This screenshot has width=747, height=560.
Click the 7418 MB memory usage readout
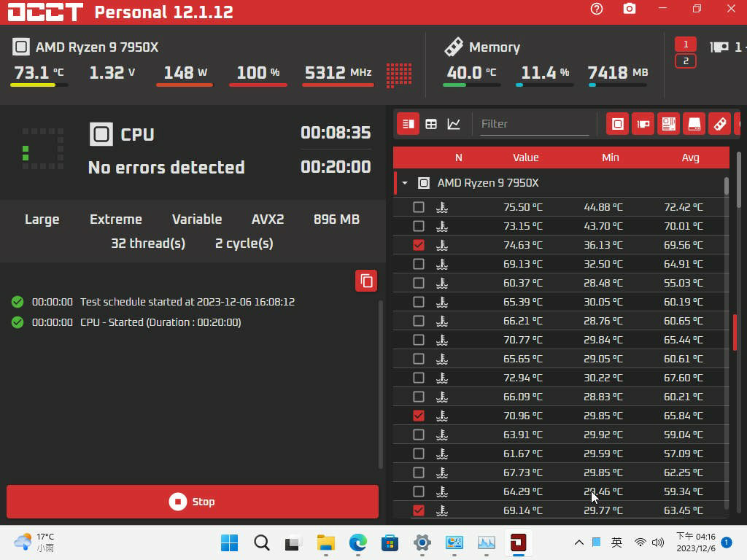[618, 72]
